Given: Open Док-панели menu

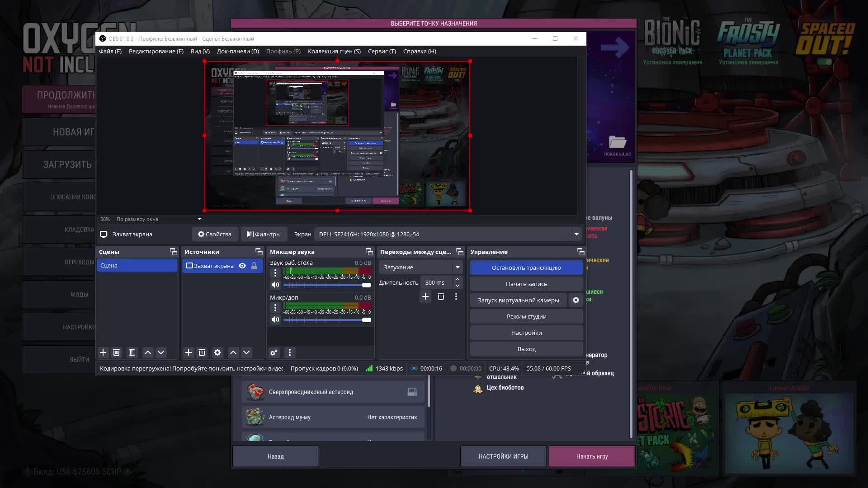Looking at the screenshot, I should [x=238, y=51].
